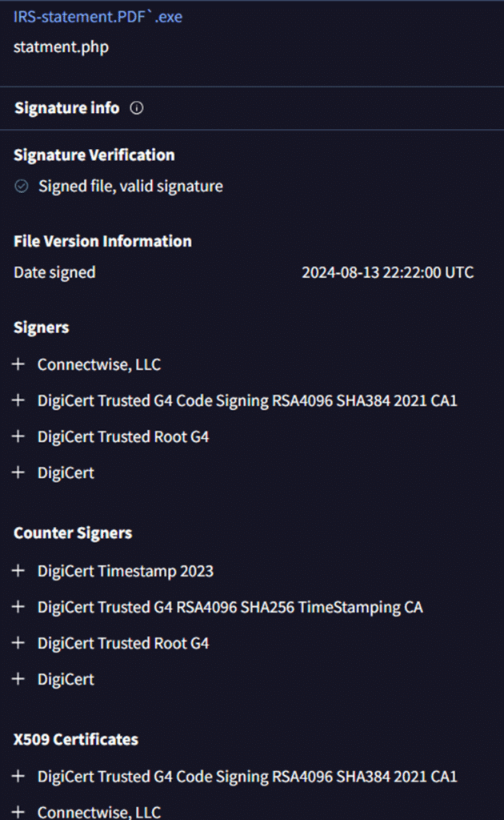The height and width of the screenshot is (820, 504).
Task: Click the Counter Signers heading
Action: click(x=73, y=533)
